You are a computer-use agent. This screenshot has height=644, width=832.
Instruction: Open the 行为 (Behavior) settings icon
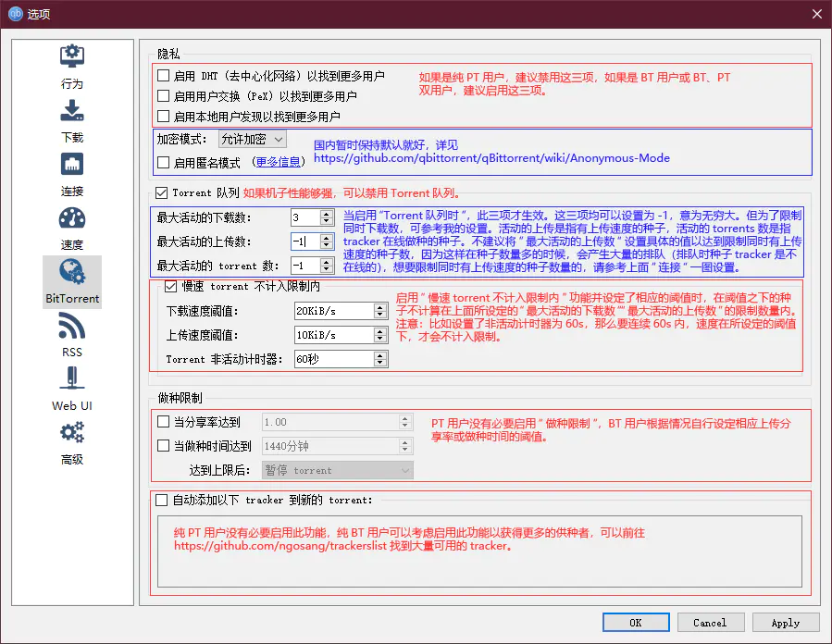72,57
